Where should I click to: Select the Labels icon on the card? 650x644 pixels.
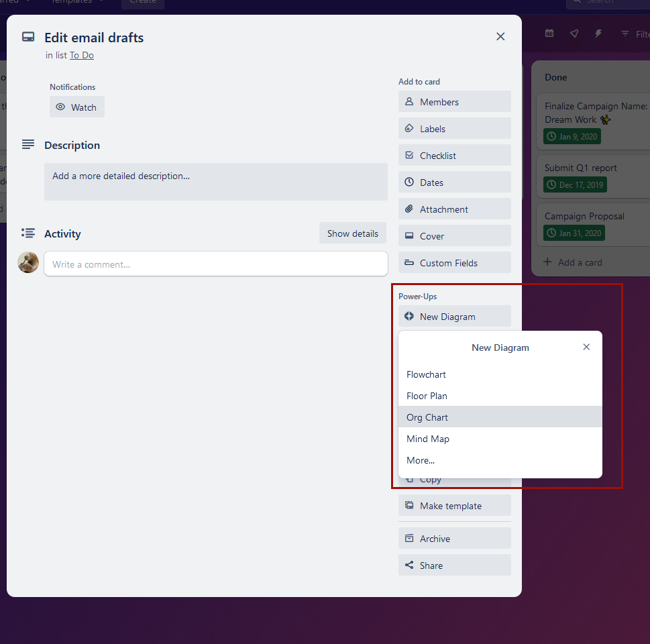[x=410, y=128]
